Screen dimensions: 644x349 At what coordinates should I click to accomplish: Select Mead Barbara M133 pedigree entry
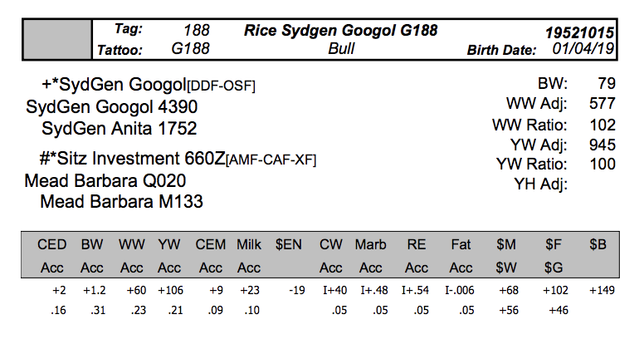(x=121, y=201)
